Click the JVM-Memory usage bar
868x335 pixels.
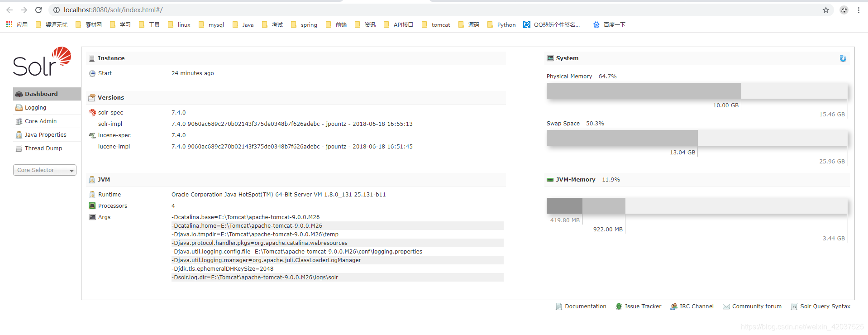697,206
